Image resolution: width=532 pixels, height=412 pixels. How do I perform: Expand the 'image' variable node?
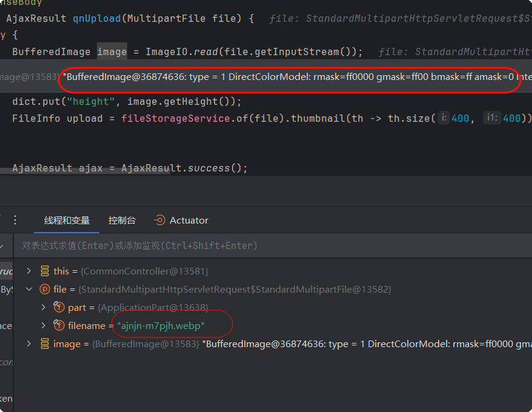(28, 344)
